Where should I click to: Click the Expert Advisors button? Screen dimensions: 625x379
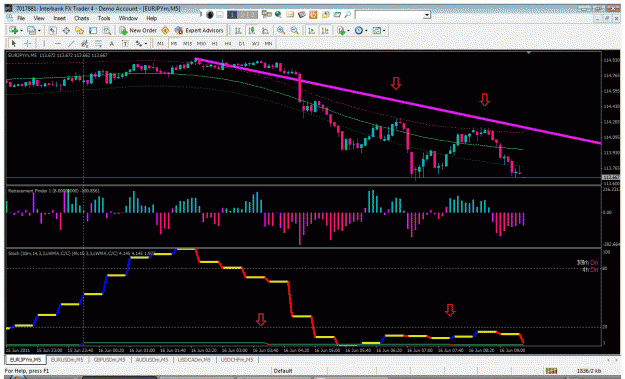coord(199,30)
